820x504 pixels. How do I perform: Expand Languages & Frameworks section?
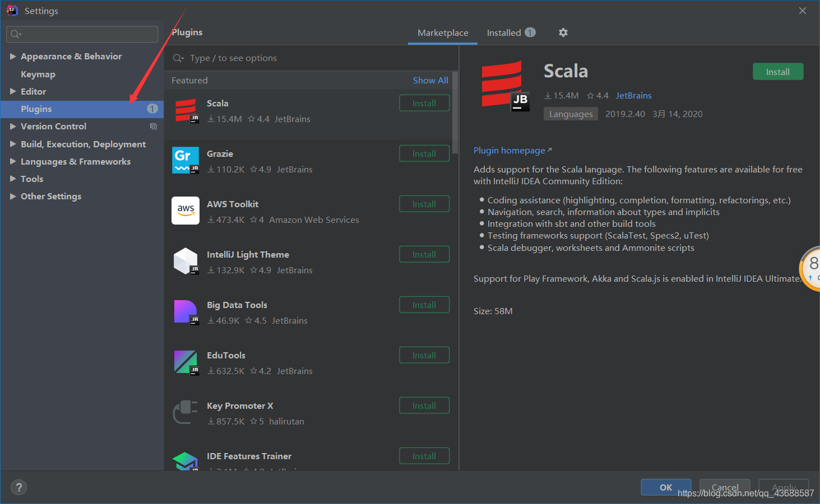[12, 161]
